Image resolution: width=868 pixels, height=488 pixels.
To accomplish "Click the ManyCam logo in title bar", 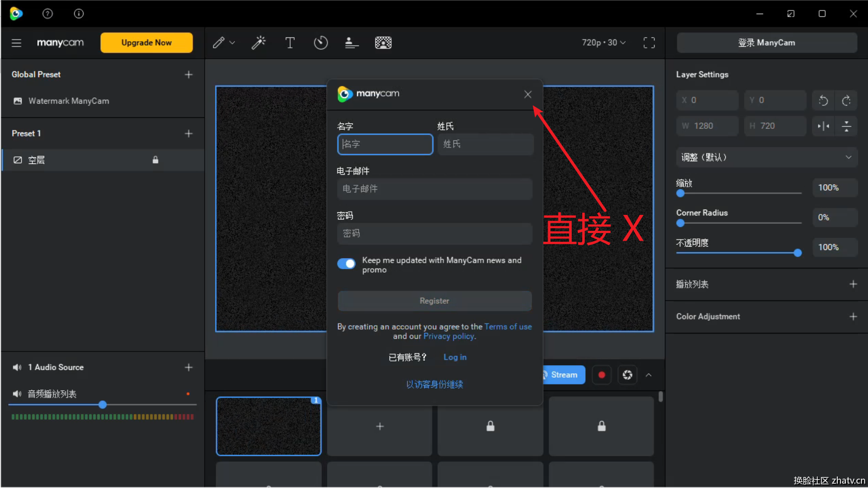I will coord(16,14).
